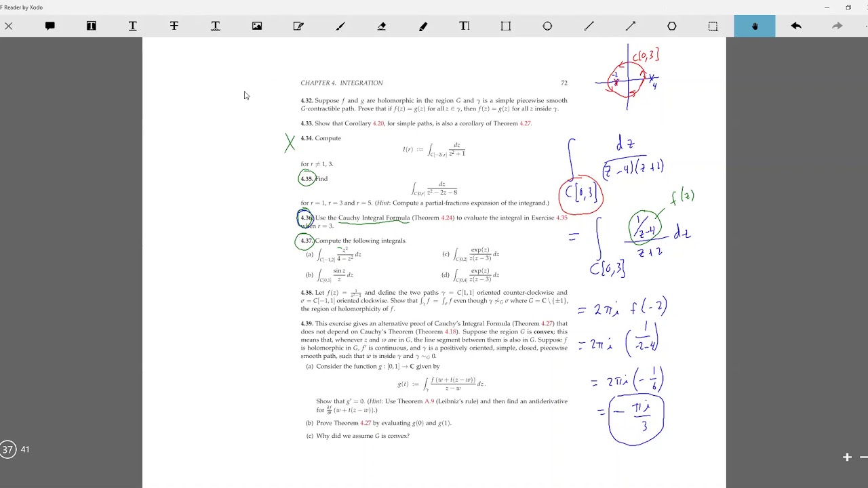
Task: Select the line drawing tool
Action: (589, 26)
